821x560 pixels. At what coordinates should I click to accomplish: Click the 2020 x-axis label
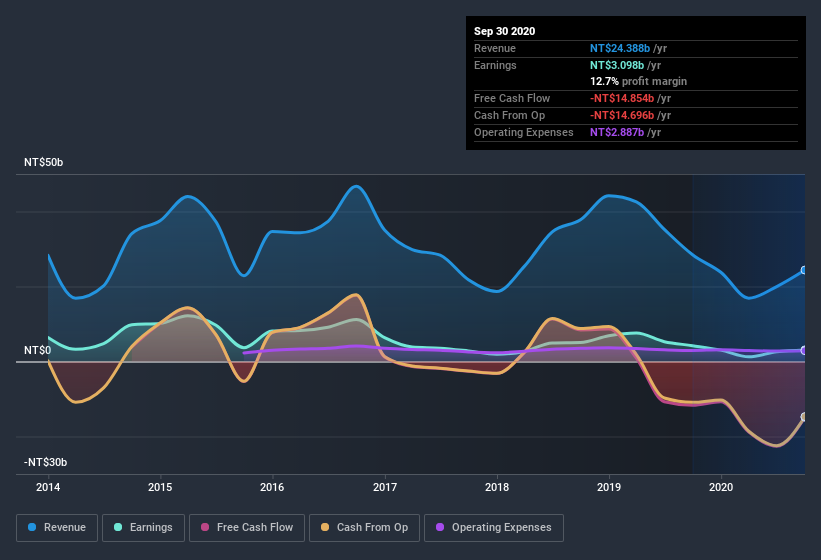(x=721, y=487)
